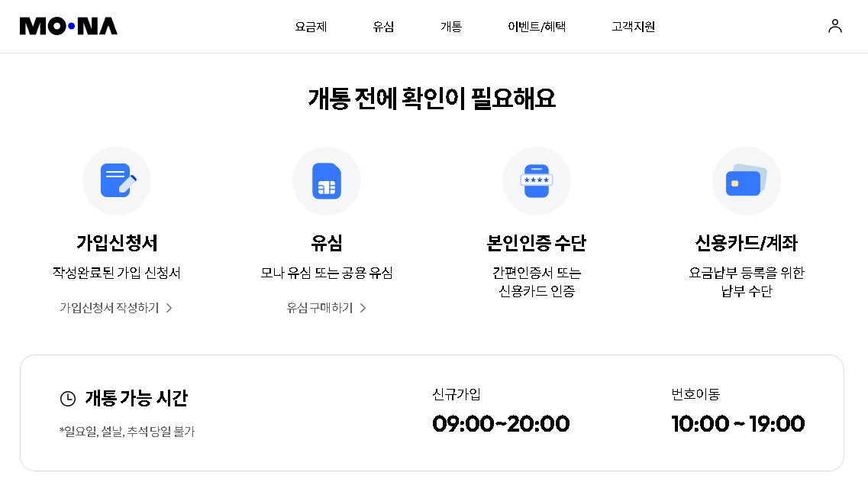The width and height of the screenshot is (868, 492).
Task: Select the 유심 SIM card icon
Action: click(x=327, y=180)
